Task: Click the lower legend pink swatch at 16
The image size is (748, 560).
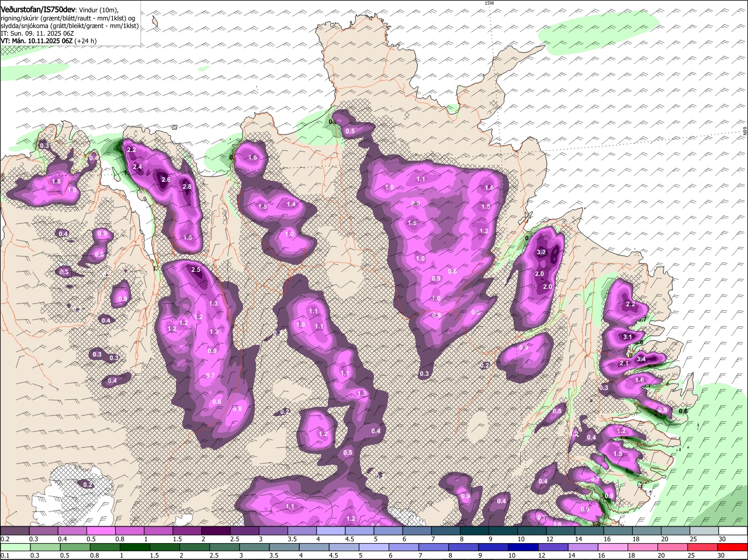Action: [x=614, y=547]
